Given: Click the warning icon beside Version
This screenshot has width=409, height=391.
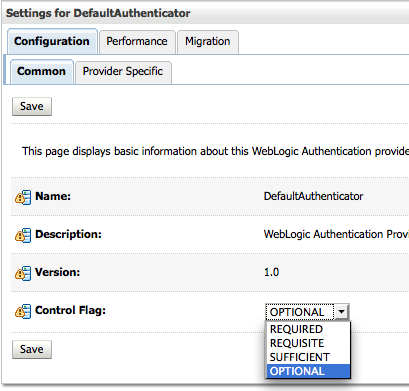Looking at the screenshot, I should [23, 273].
